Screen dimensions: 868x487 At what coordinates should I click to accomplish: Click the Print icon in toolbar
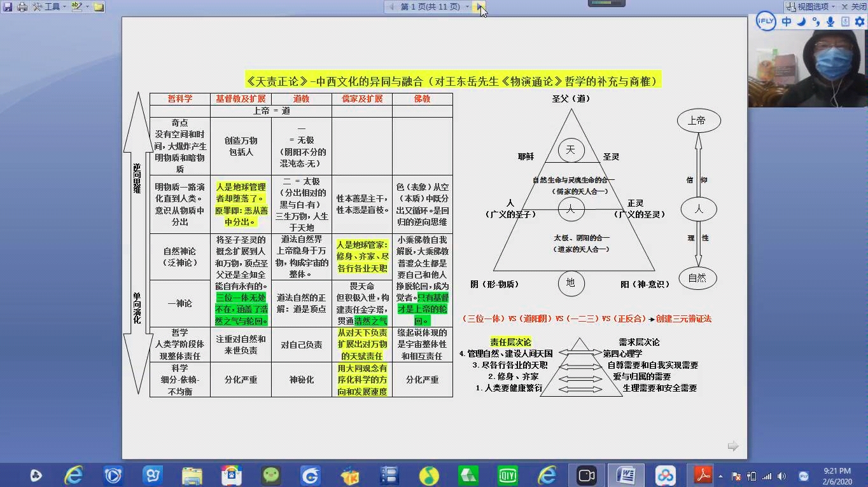(22, 6)
